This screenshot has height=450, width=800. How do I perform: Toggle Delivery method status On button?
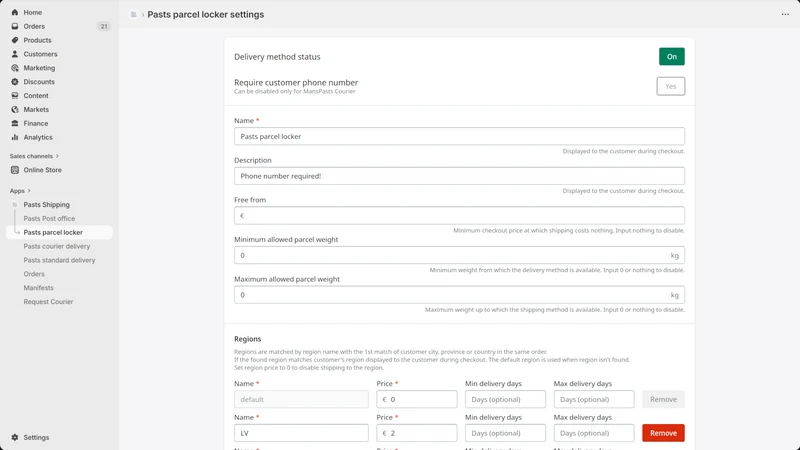(671, 57)
